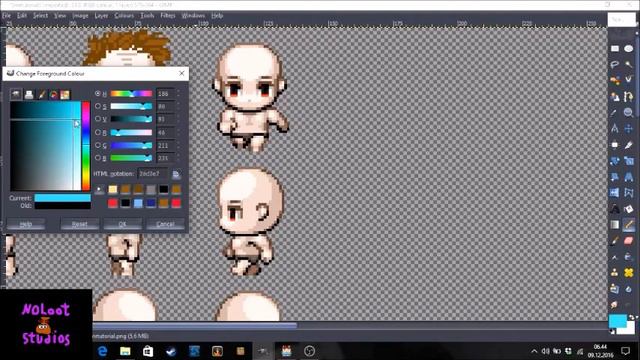Click the stepper arrows of H value box
This screenshot has width=640, height=360.
pyautogui.click(x=178, y=94)
